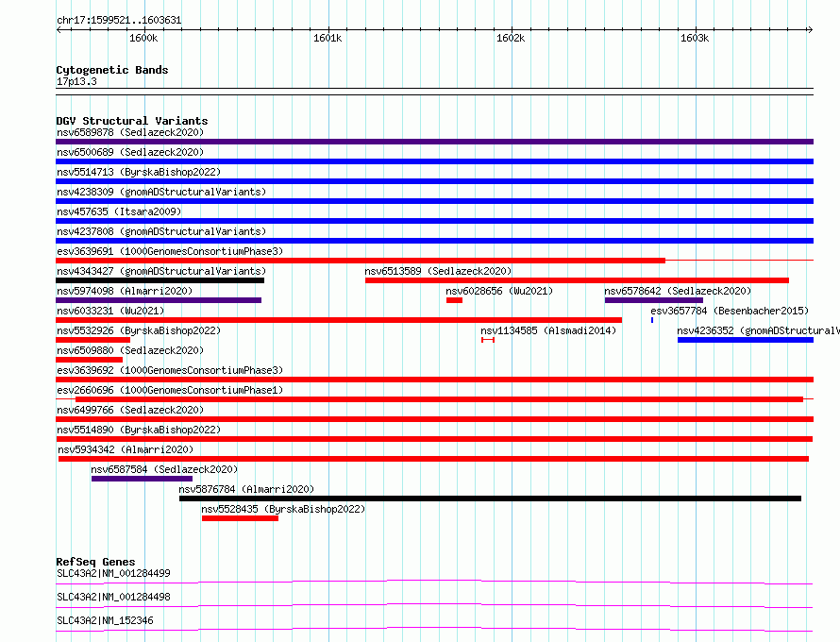This screenshot has height=642, width=840.
Task: Select the red nsv6513589 variant bar
Action: [577, 280]
